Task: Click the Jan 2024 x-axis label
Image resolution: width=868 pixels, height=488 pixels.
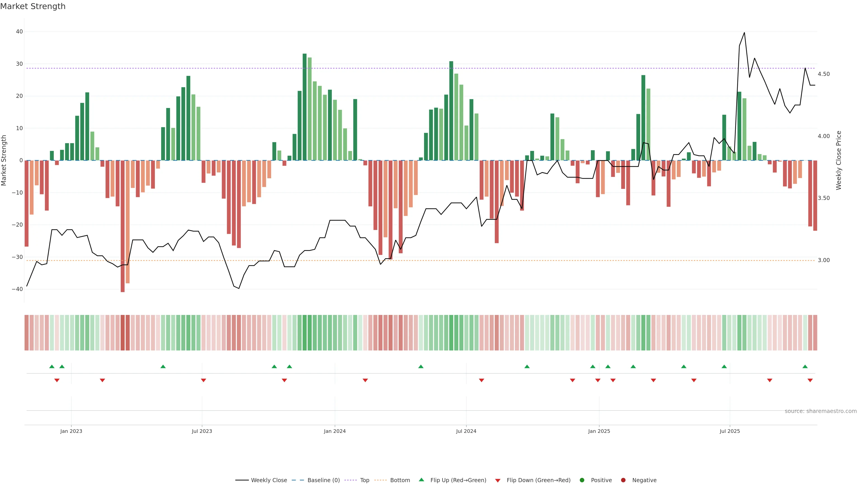Action: pos(335,431)
